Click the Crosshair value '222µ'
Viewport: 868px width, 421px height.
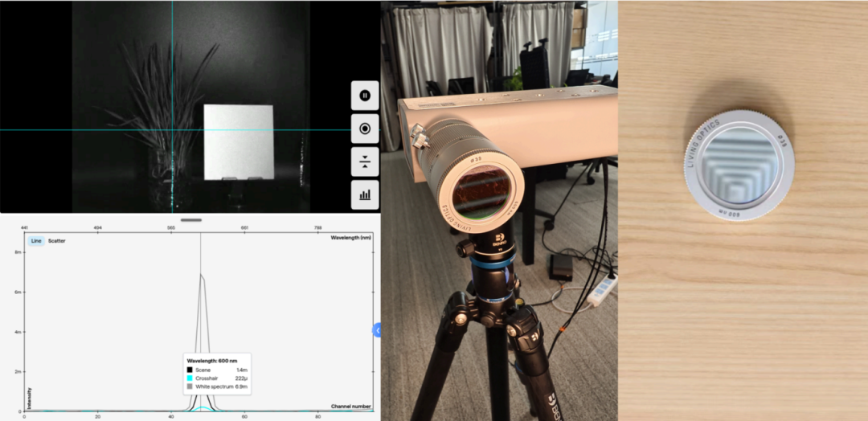point(241,378)
